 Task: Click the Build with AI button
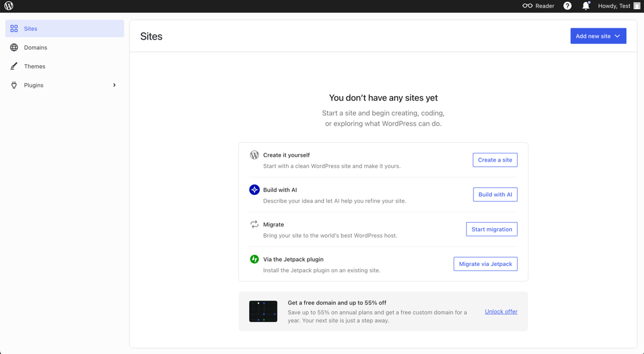point(495,195)
